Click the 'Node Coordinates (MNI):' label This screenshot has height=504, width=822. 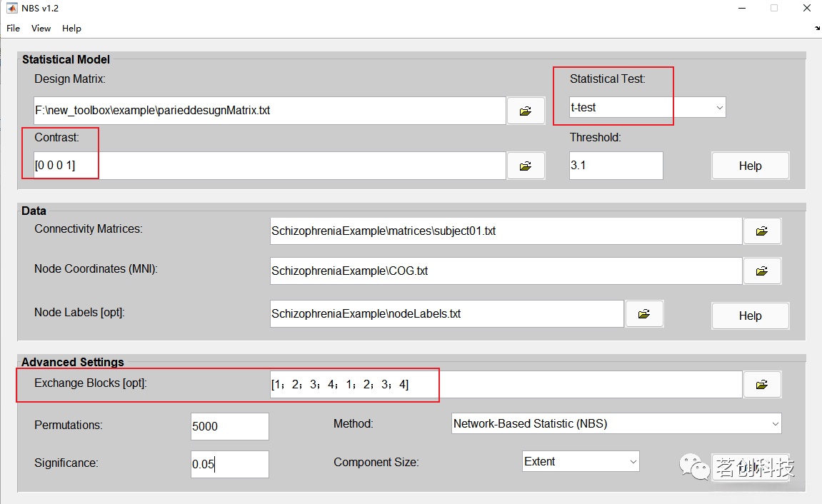(96, 268)
